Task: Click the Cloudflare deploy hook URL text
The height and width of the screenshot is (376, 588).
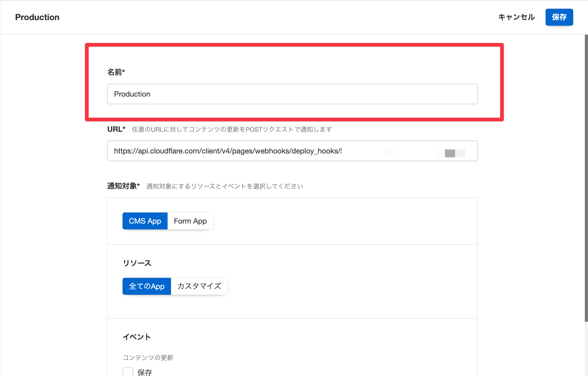Action: [228, 151]
